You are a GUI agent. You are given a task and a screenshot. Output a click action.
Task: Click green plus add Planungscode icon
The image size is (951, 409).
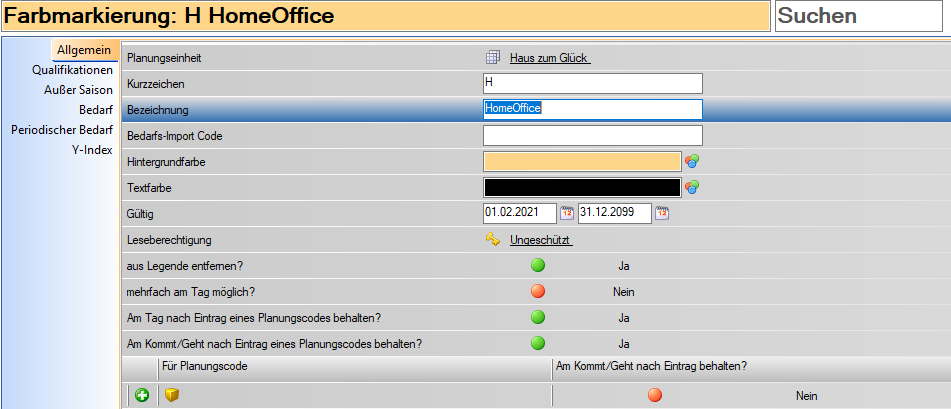point(142,396)
